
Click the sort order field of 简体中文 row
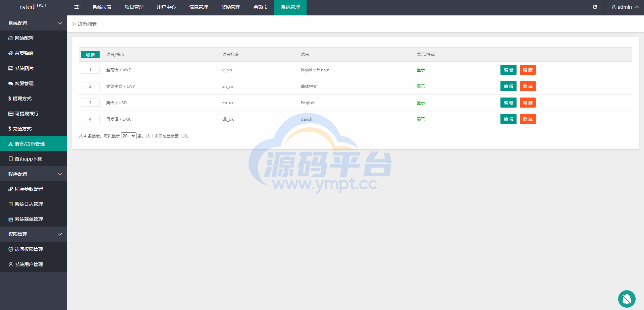point(90,86)
